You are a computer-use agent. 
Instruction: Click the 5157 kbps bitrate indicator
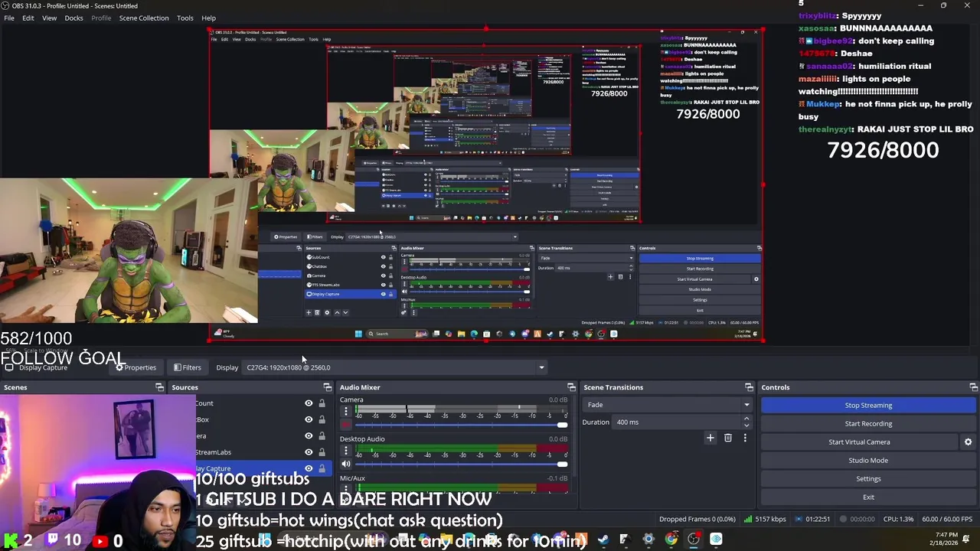[765, 519]
